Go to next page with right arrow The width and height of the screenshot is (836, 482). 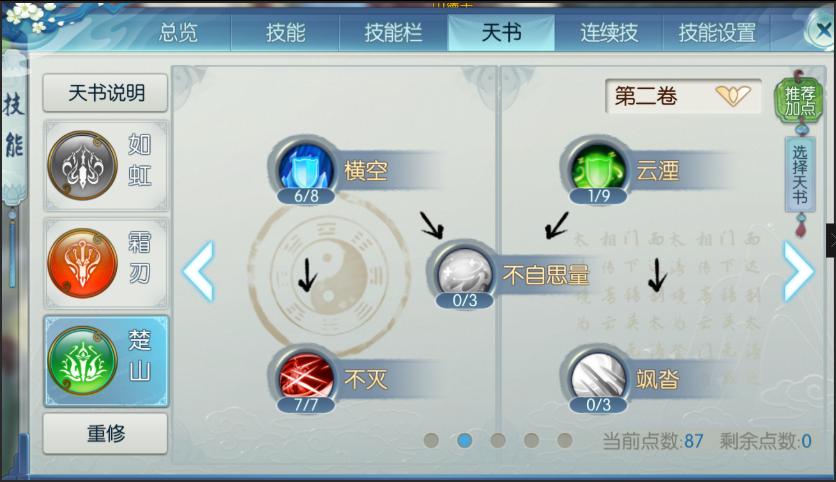pyautogui.click(x=798, y=271)
